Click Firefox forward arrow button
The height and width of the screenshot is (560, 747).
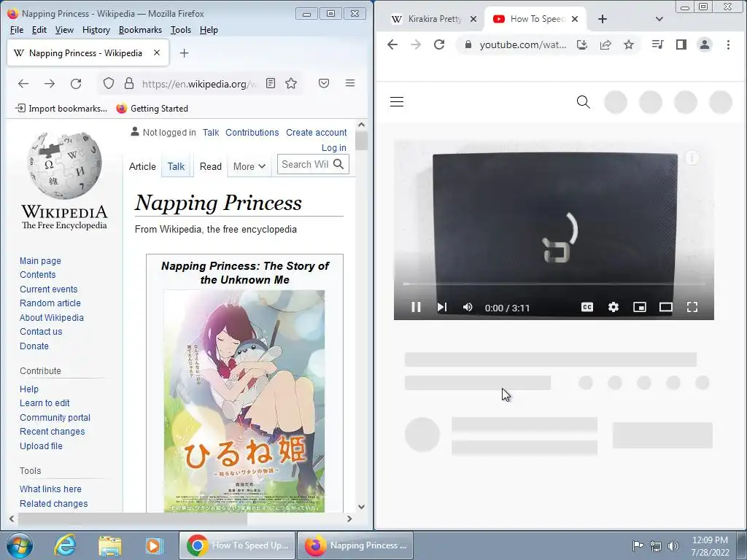(50, 84)
